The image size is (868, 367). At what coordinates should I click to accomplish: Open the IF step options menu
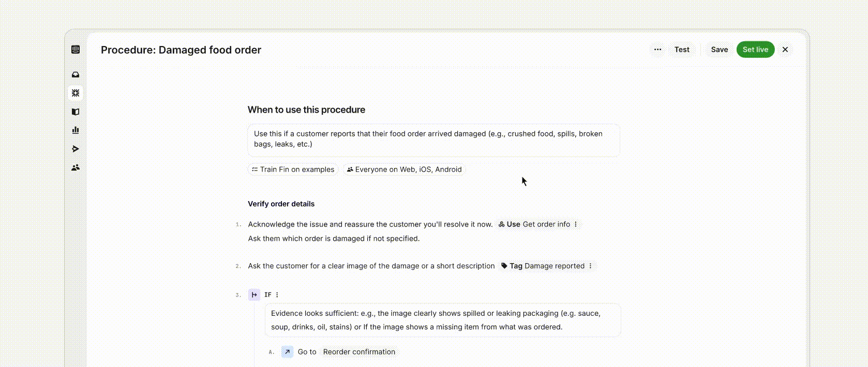click(x=277, y=295)
